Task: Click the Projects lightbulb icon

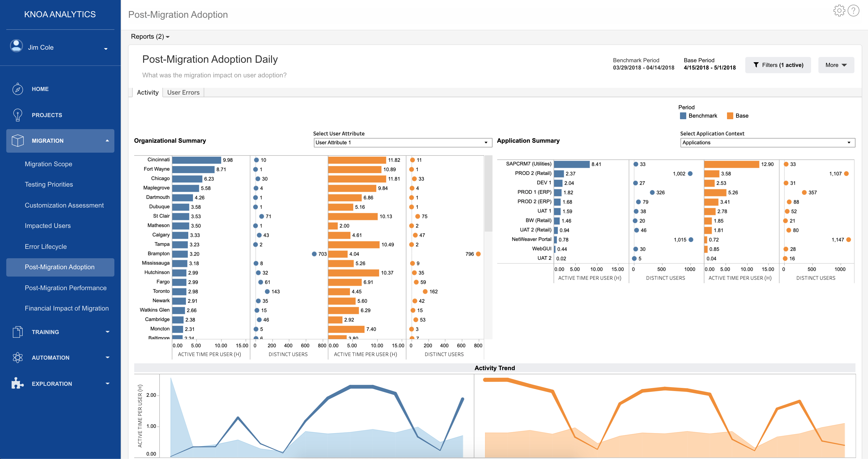Action: point(17,115)
